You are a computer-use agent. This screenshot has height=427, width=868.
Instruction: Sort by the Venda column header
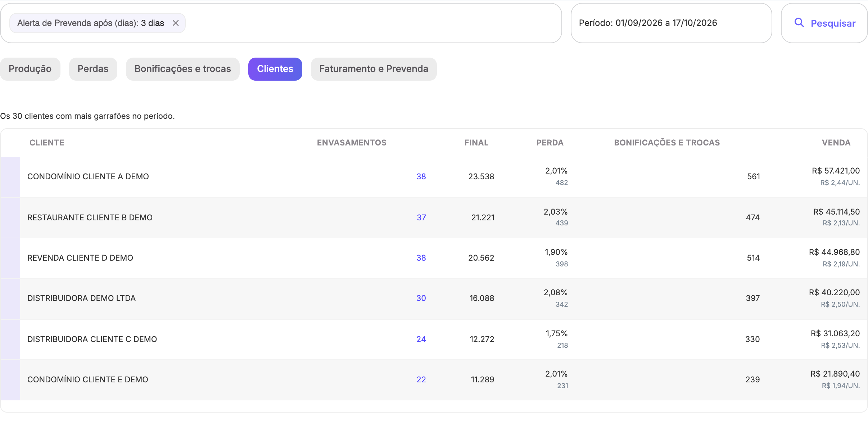pos(836,143)
